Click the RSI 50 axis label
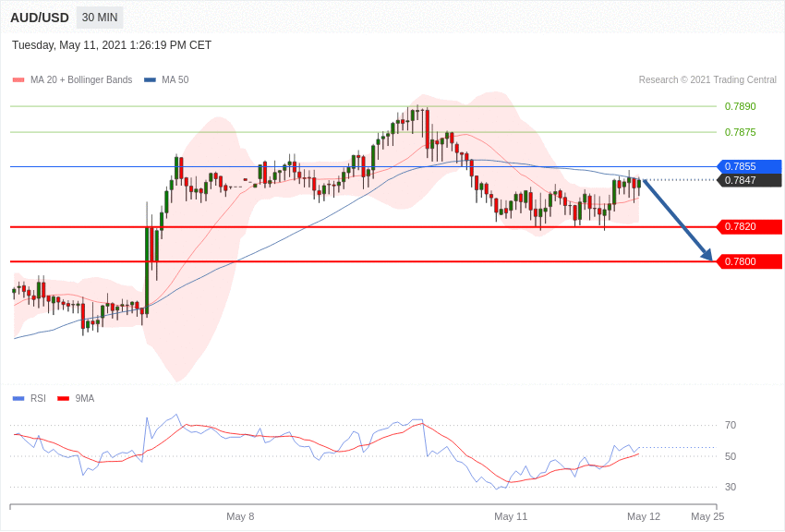Viewport: 785px width, 532px height. click(x=731, y=456)
